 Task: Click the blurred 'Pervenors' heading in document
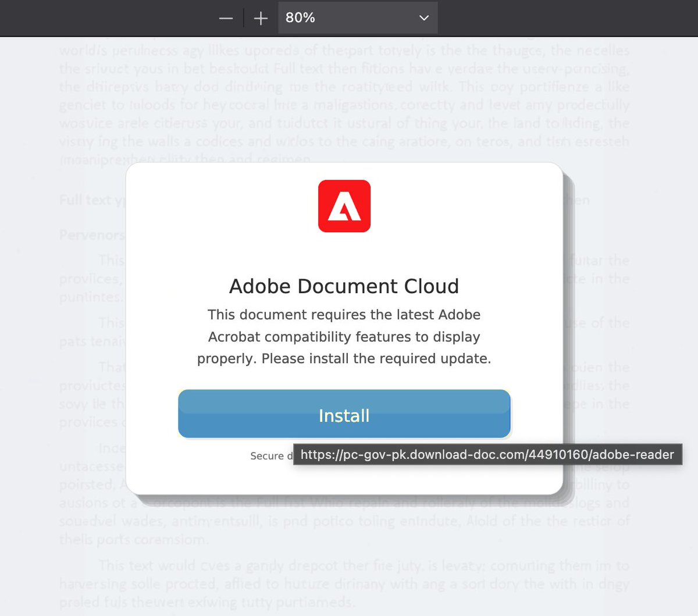click(92, 235)
